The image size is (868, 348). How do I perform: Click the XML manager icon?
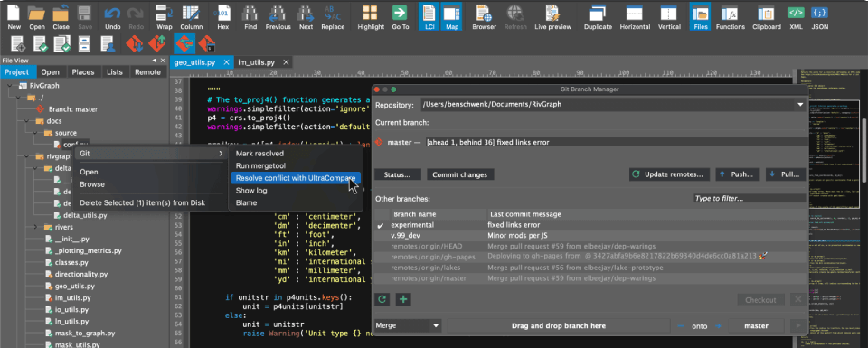click(796, 17)
